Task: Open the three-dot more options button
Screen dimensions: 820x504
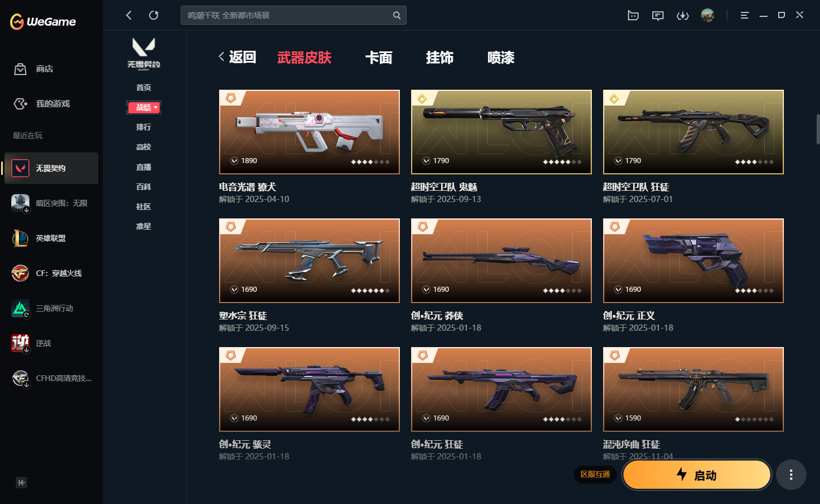Action: click(791, 475)
